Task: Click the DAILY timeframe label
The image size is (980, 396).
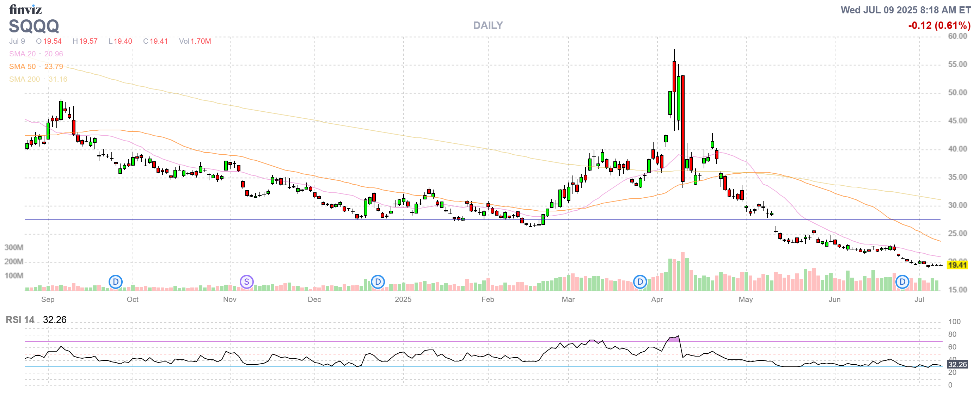Action: coord(488,25)
